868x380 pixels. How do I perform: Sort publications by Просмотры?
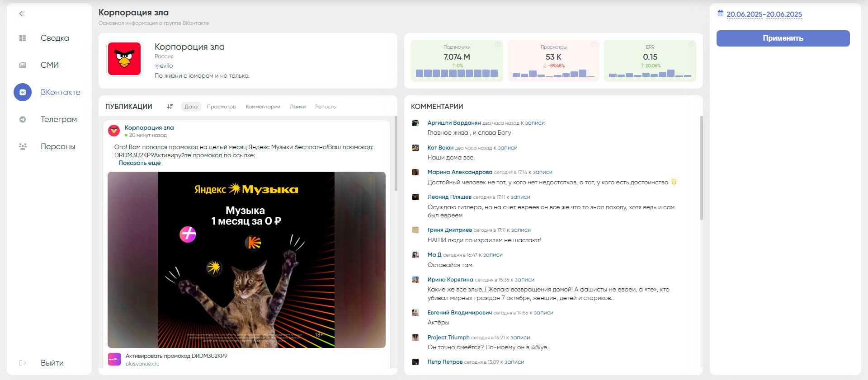[222, 107]
